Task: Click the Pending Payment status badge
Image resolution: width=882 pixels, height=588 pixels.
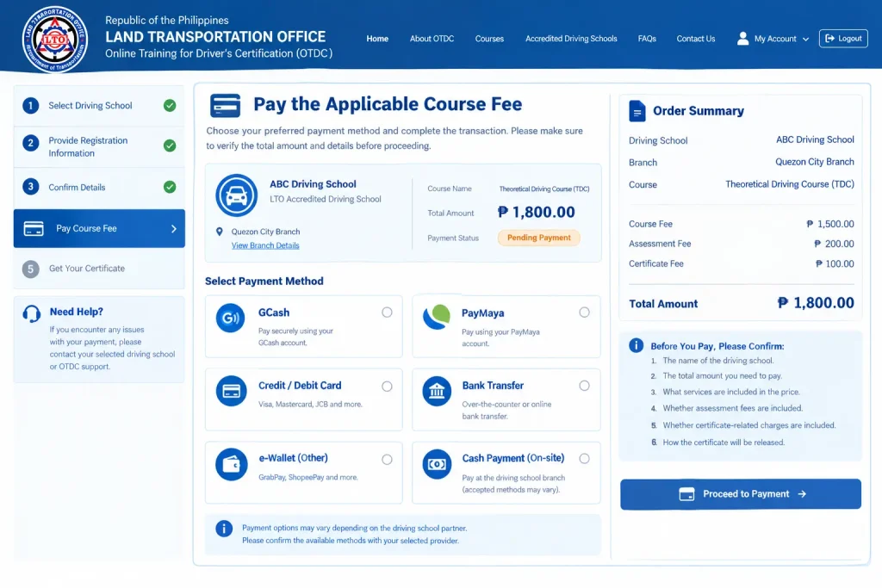Action: click(x=539, y=238)
